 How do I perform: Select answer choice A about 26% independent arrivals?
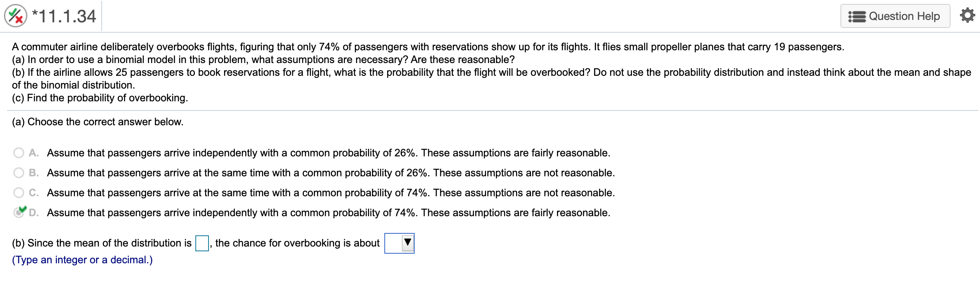coord(19,152)
